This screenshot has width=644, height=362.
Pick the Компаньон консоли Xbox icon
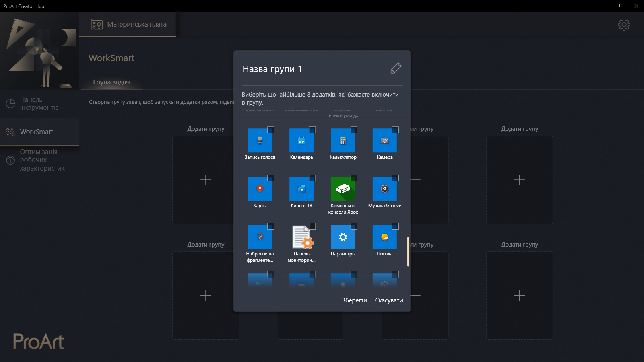tap(343, 189)
